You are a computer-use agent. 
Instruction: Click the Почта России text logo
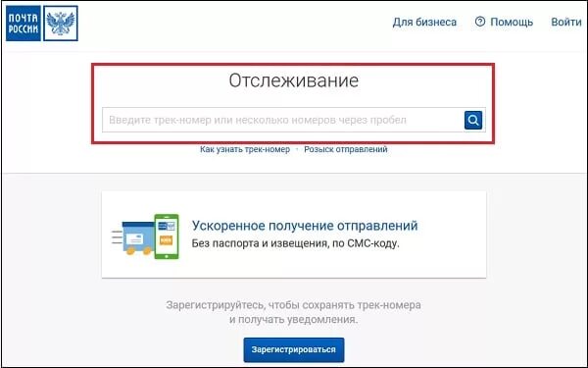pos(24,24)
